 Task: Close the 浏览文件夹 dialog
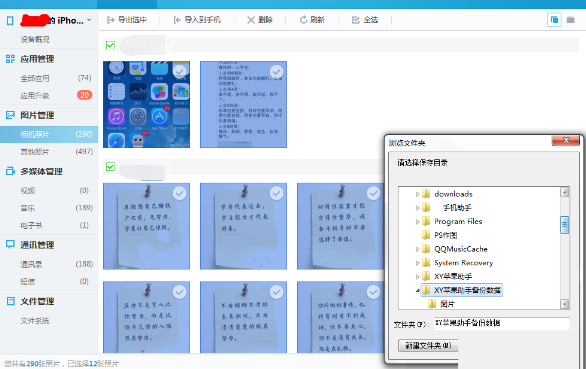pos(566,141)
